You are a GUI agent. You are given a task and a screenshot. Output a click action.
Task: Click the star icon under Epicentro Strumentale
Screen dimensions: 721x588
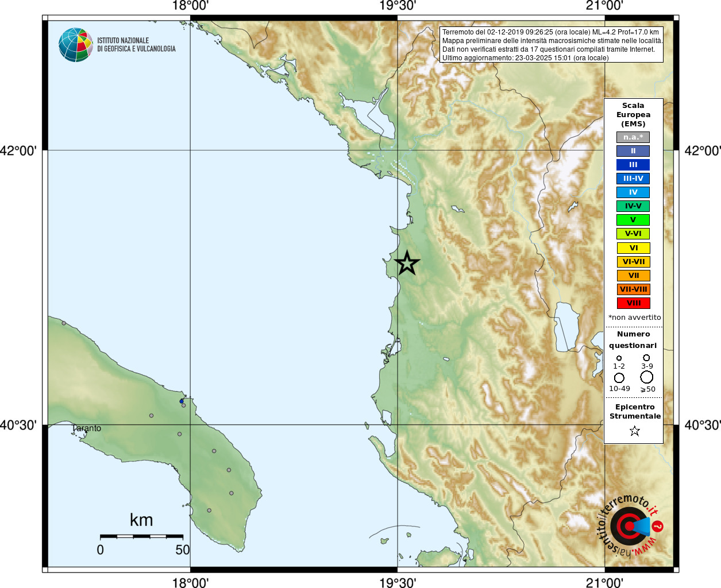pos(634,431)
